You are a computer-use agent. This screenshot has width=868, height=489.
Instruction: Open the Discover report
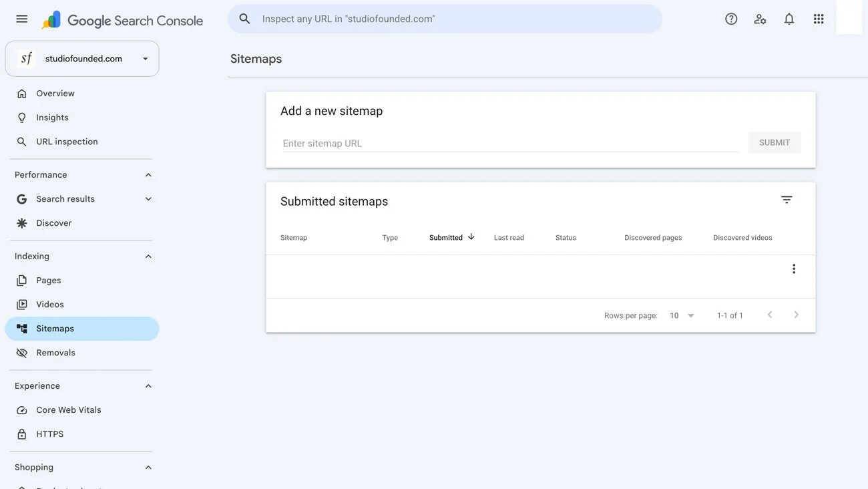click(x=82, y=223)
